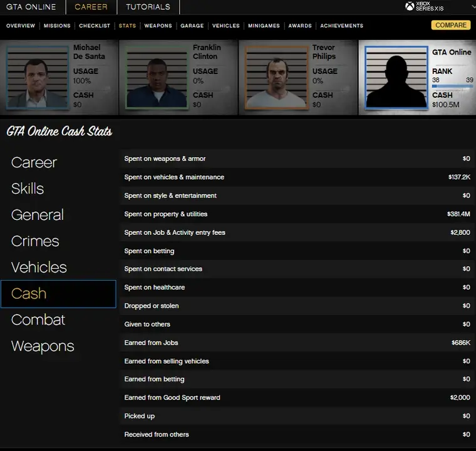Open the Achievements page
The height and width of the screenshot is (451, 476).
pos(341,26)
